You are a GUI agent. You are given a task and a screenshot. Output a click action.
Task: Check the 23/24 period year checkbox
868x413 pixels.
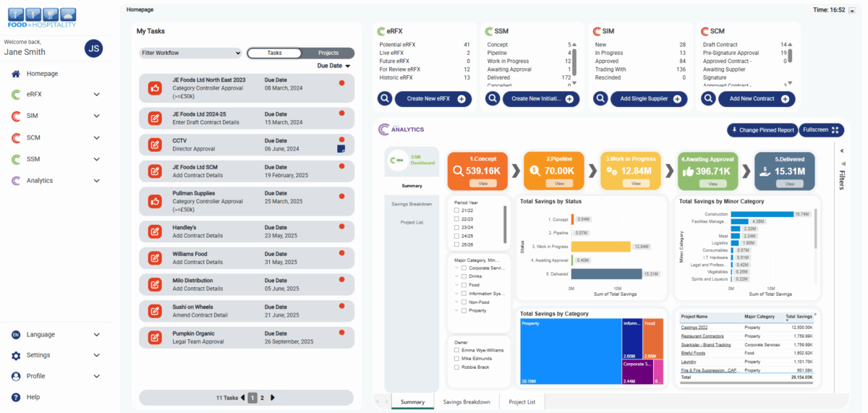pyautogui.click(x=456, y=227)
